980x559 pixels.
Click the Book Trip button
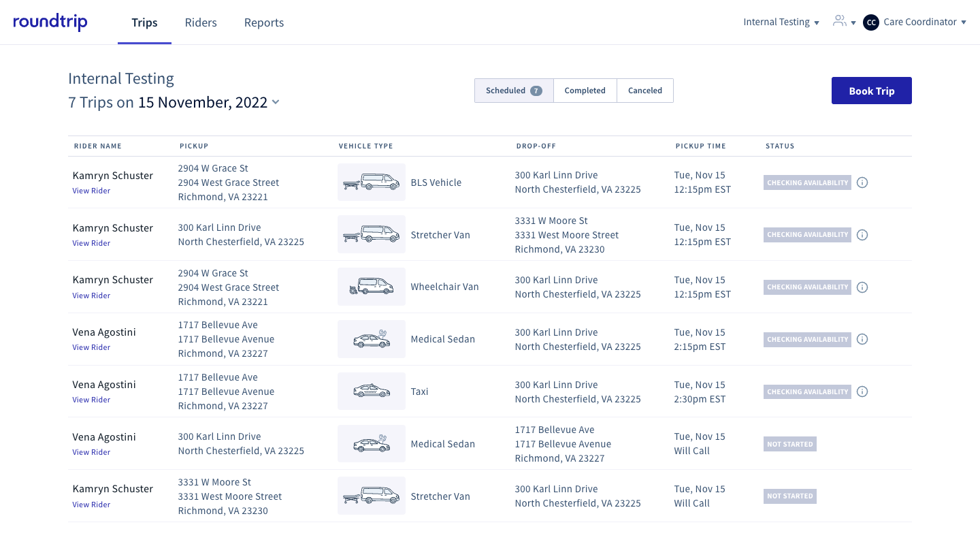[x=872, y=91]
